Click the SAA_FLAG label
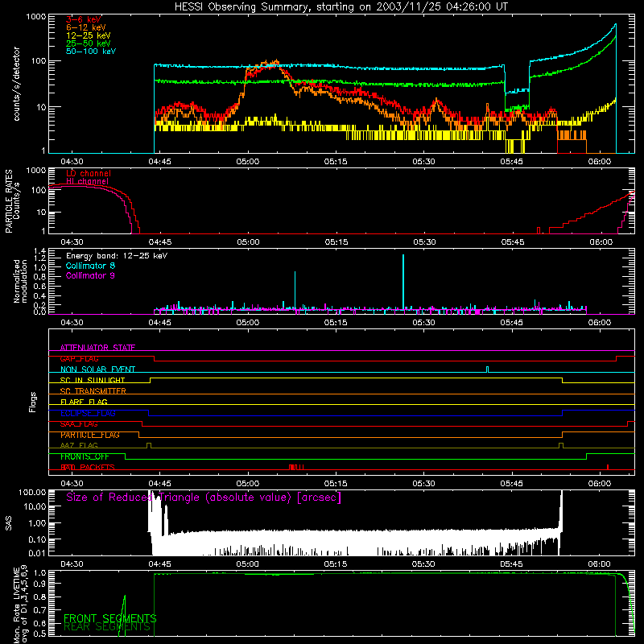 (79, 424)
